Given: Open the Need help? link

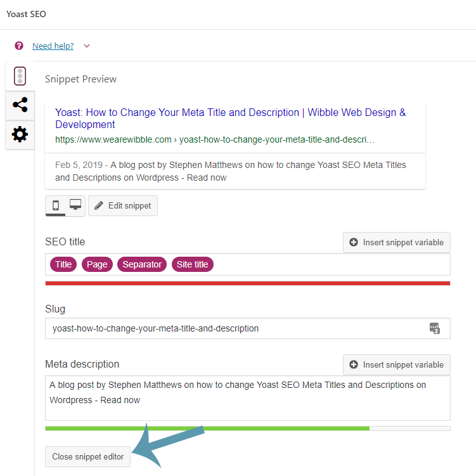Looking at the screenshot, I should (53, 46).
